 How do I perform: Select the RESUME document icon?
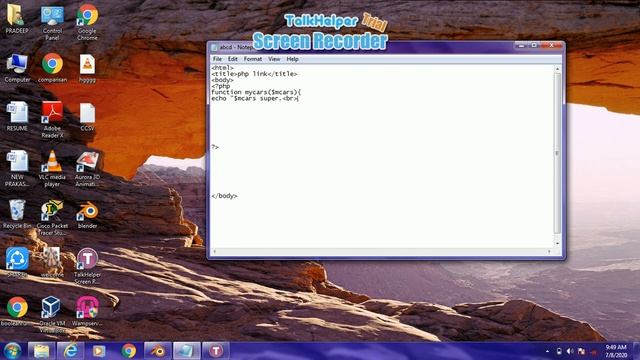[17, 117]
